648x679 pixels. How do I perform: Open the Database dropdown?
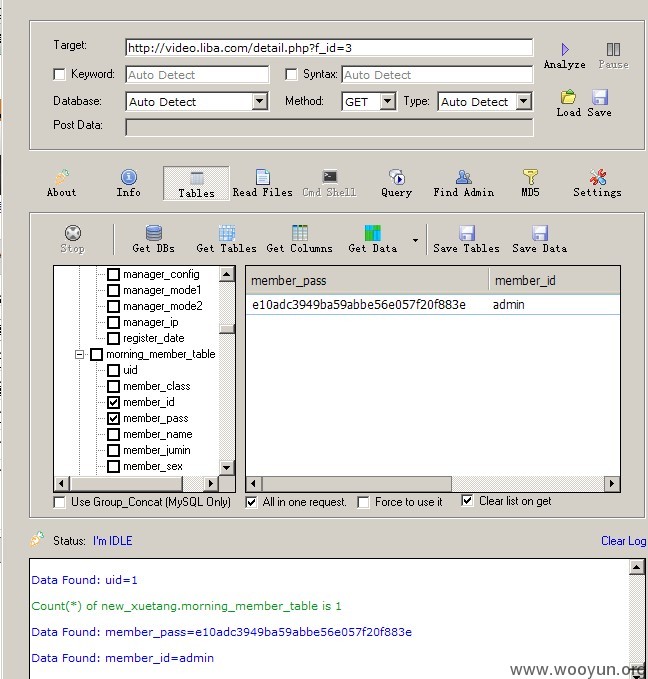pos(259,101)
